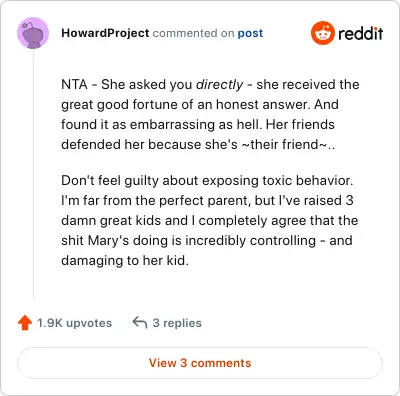The height and width of the screenshot is (396, 400).
Task: Click the orange Reddit Snoo logo
Action: [323, 33]
